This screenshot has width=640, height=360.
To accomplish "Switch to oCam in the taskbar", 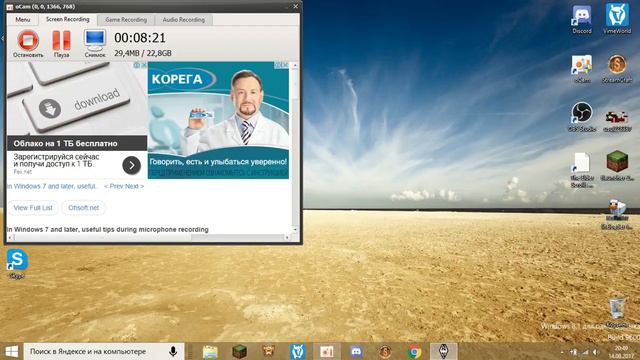I will click(x=327, y=351).
